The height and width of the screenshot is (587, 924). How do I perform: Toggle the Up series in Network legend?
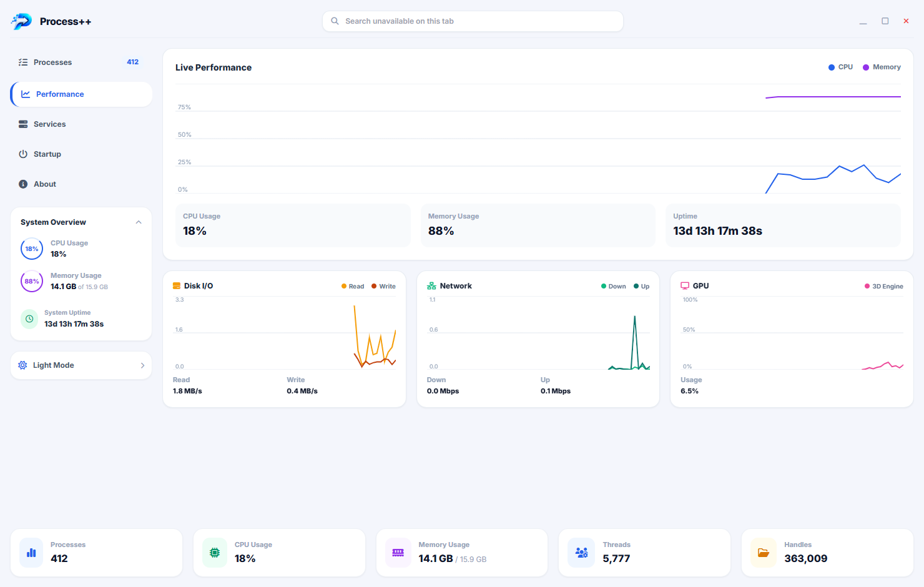click(x=641, y=287)
